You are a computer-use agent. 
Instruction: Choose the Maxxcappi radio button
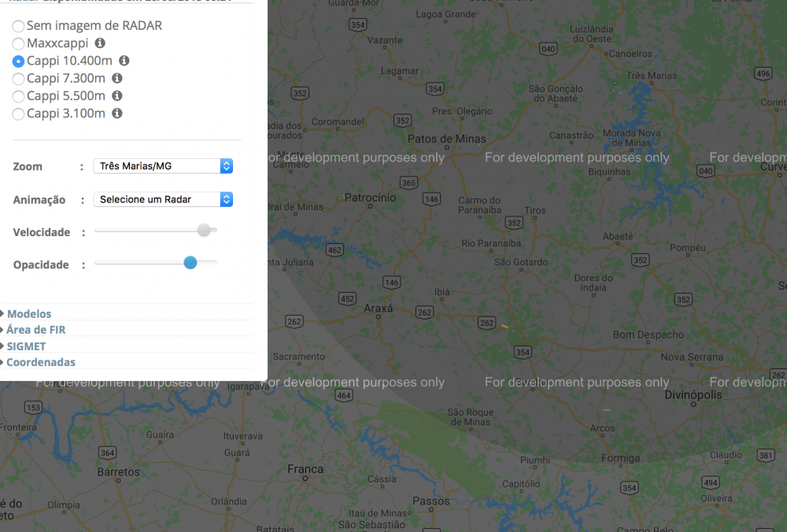[18, 43]
